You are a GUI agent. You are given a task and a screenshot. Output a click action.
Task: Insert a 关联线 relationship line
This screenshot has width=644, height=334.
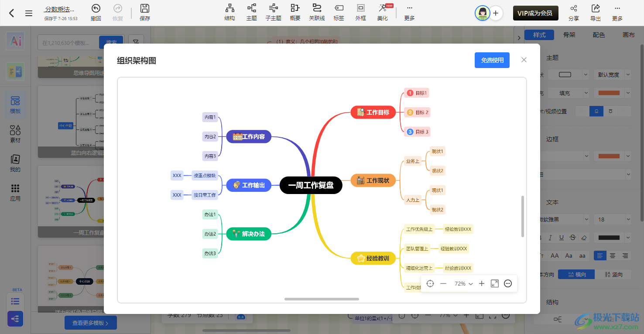317,13
